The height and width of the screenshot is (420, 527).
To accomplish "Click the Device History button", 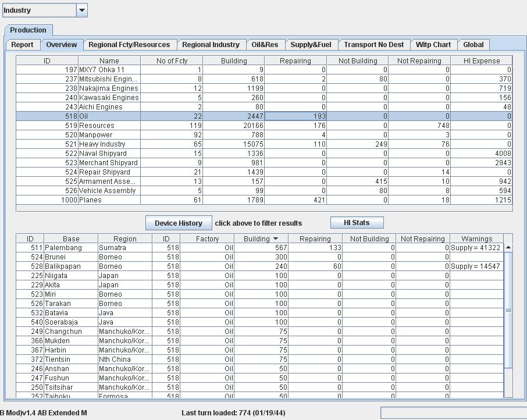I will click(x=179, y=223).
